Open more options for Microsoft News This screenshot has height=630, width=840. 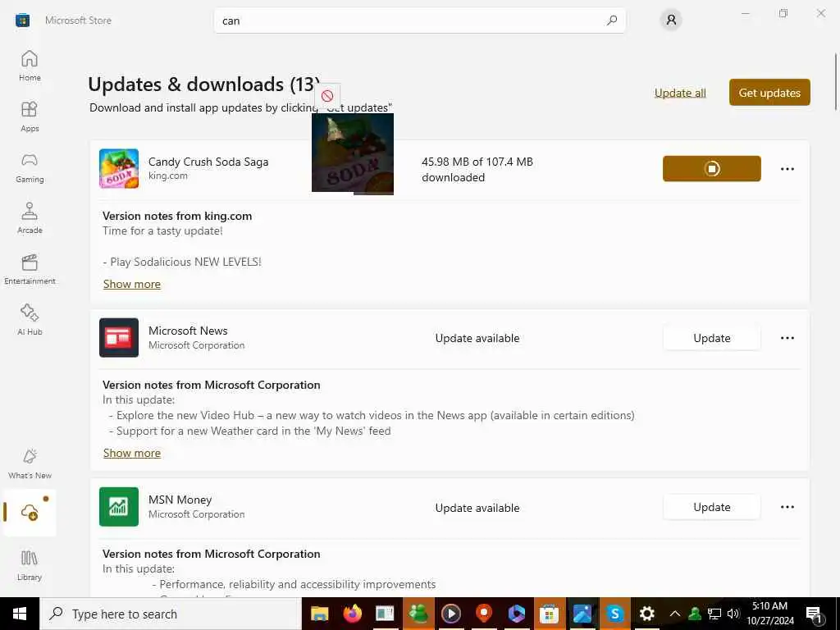pyautogui.click(x=787, y=338)
